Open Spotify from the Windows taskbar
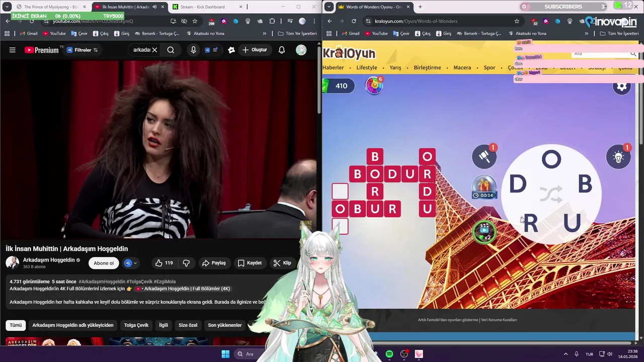The height and width of the screenshot is (362, 644). (389, 354)
